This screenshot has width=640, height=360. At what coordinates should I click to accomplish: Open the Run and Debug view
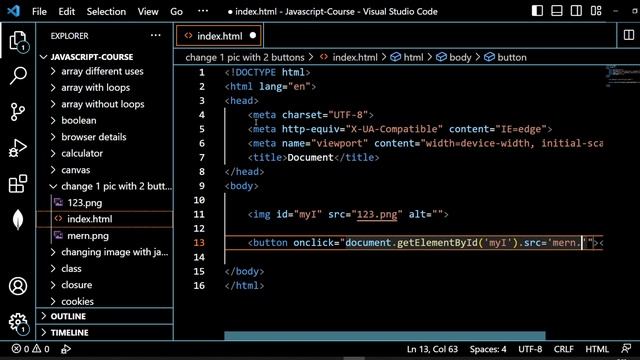(18, 148)
